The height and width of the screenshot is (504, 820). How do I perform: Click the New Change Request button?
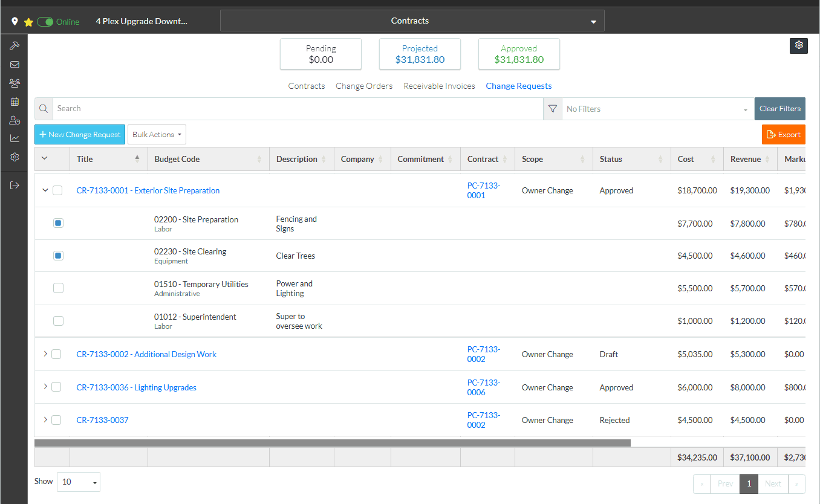[80, 135]
